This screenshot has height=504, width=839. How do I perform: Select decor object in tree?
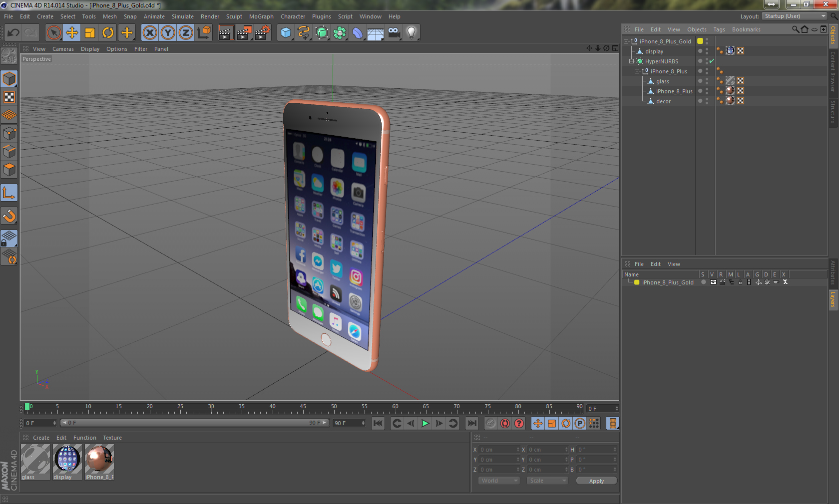(663, 101)
